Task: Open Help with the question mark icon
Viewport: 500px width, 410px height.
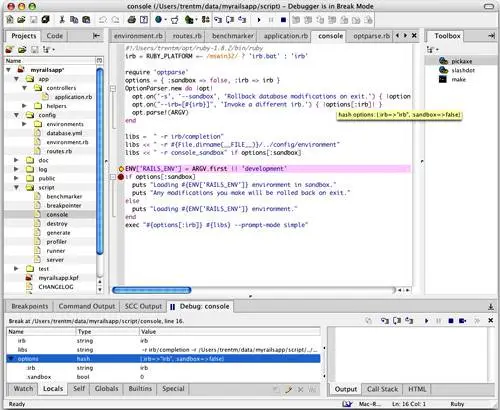Action: (x=144, y=20)
